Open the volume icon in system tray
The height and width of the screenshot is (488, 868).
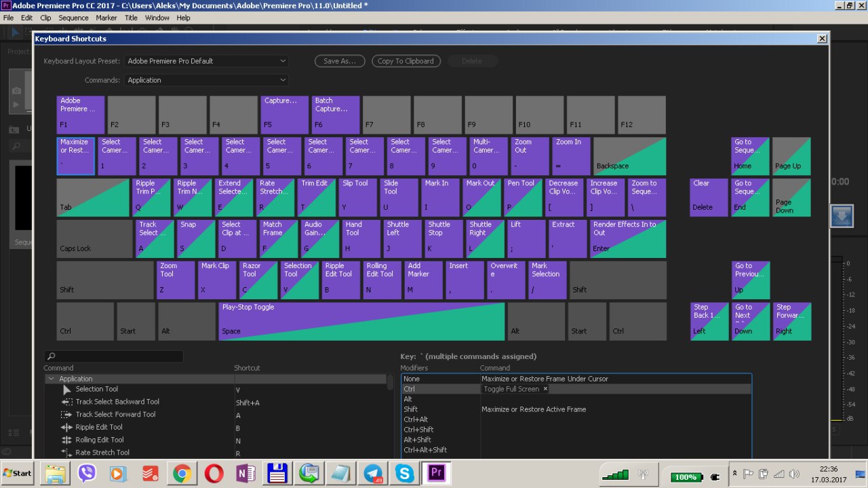click(x=794, y=474)
